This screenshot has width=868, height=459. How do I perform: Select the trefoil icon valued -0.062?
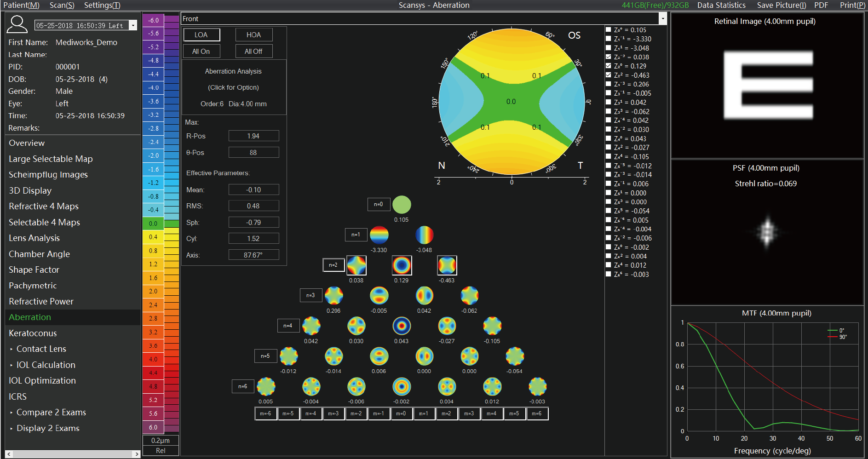pos(470,296)
